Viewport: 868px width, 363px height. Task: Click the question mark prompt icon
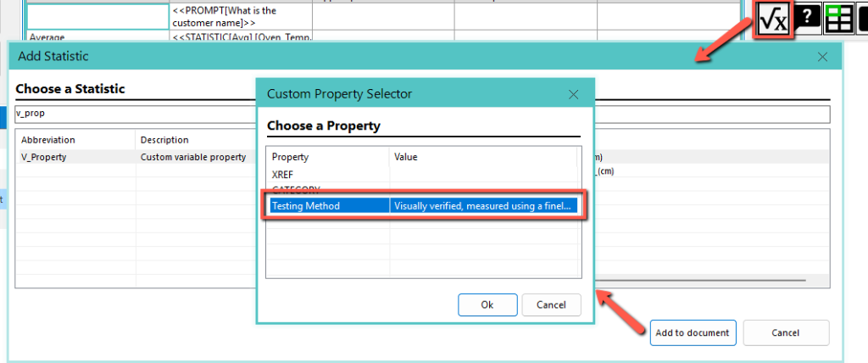point(807,20)
